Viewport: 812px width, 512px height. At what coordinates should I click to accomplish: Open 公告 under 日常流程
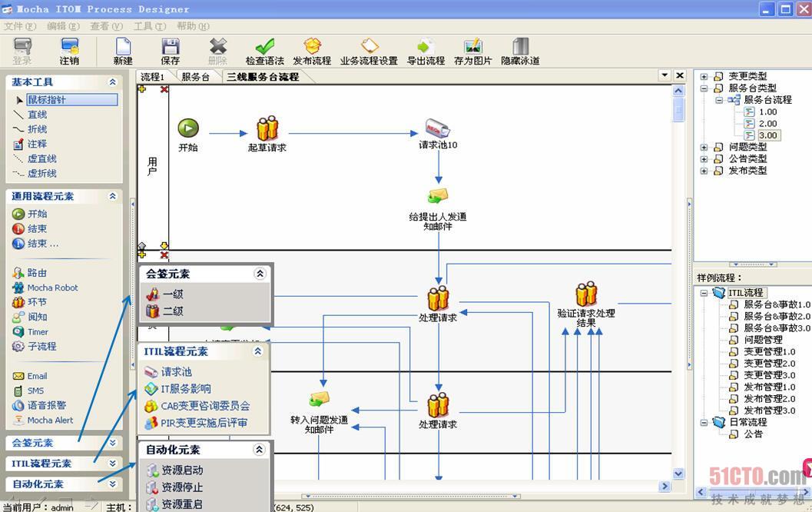(x=753, y=434)
